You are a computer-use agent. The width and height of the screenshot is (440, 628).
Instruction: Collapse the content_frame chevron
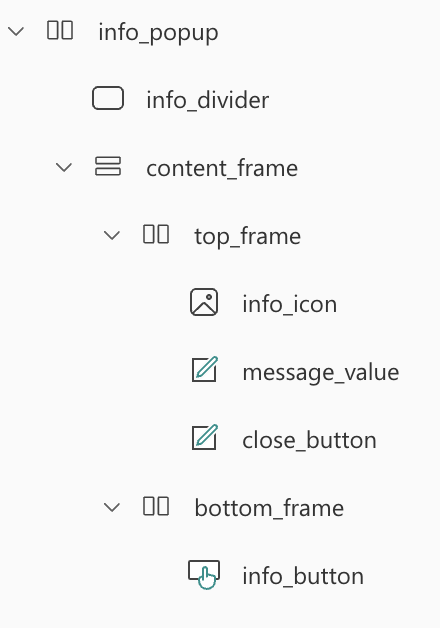64,167
